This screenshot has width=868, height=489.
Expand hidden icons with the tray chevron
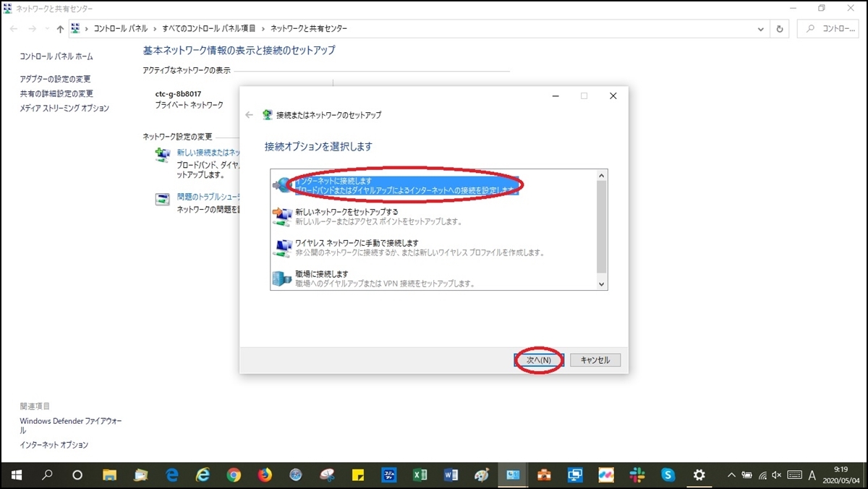point(731,475)
